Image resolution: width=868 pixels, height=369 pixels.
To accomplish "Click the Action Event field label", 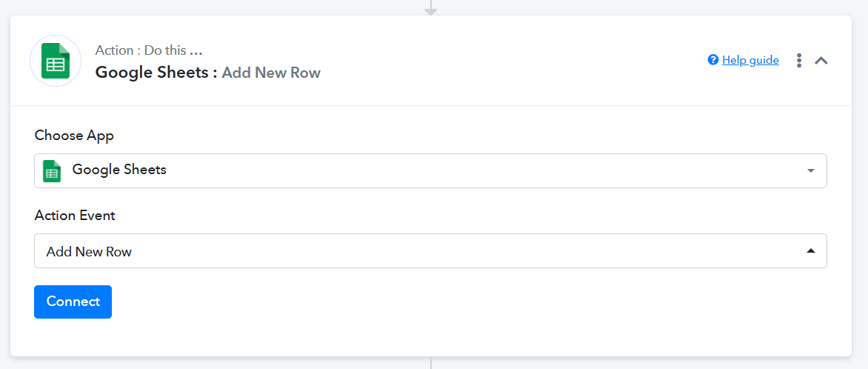I will tap(75, 216).
